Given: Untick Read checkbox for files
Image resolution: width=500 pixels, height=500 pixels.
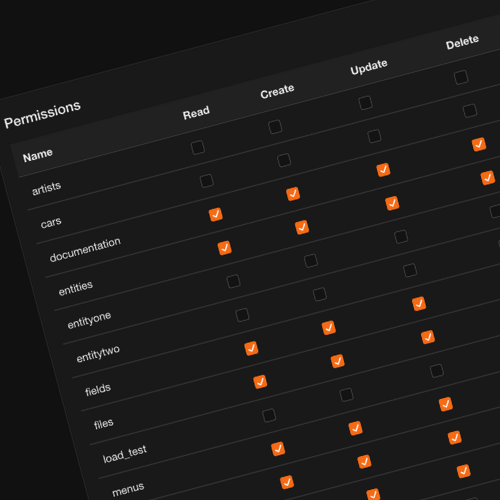Looking at the screenshot, I should 260,382.
